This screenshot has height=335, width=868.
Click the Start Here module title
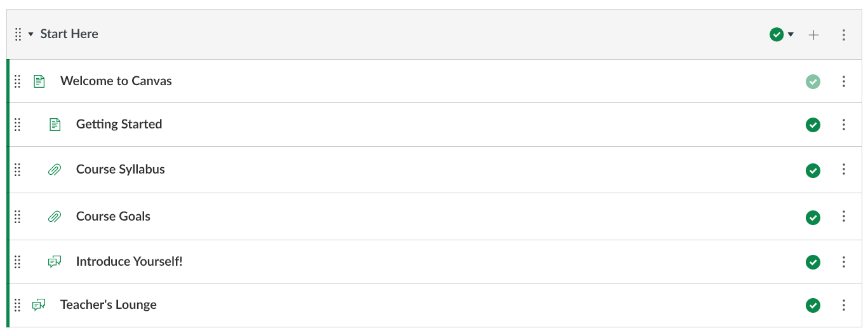point(69,34)
